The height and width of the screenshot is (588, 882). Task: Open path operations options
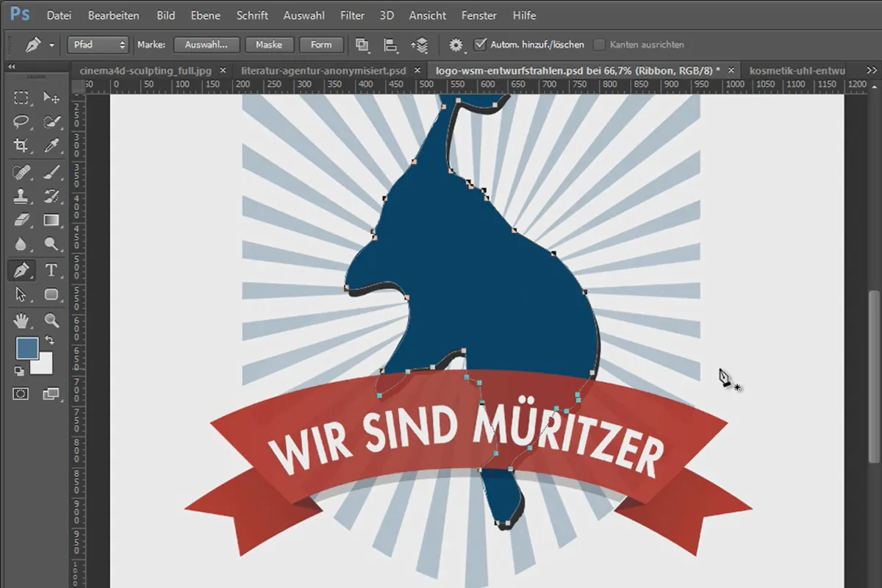click(362, 45)
